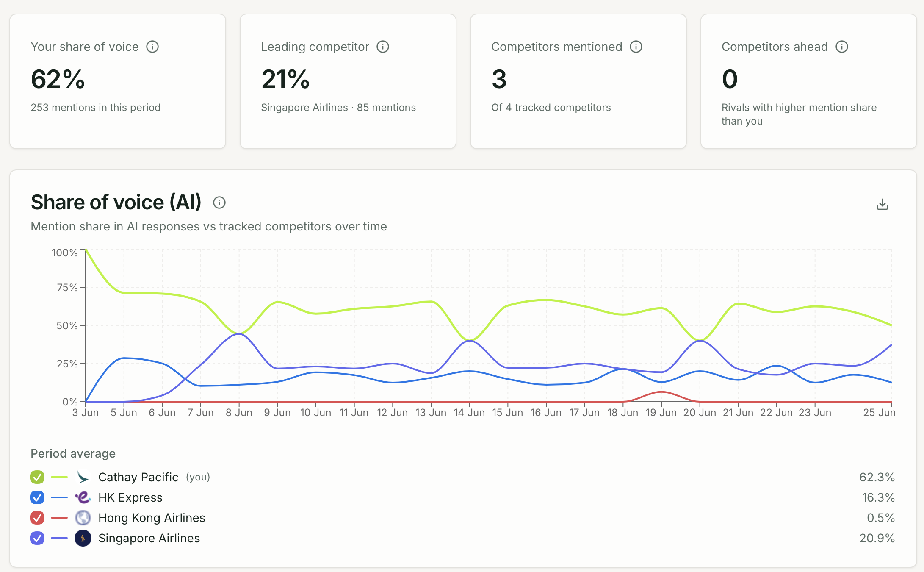924x572 pixels.
Task: Click the 16.3% period average value
Action: tap(878, 497)
